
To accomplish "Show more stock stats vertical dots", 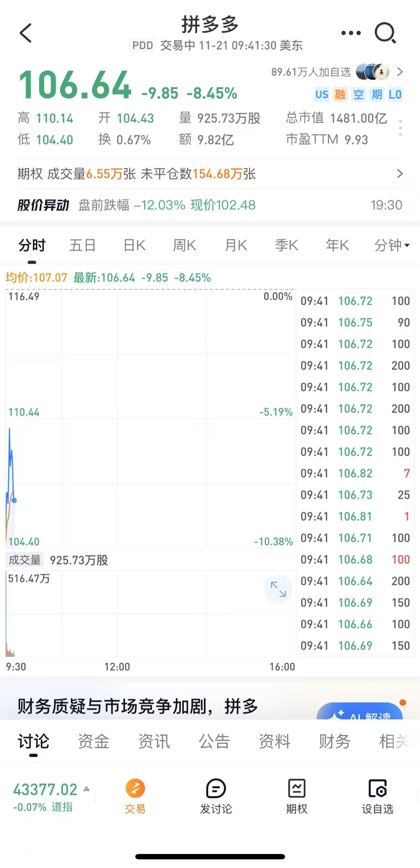I will point(400,128).
